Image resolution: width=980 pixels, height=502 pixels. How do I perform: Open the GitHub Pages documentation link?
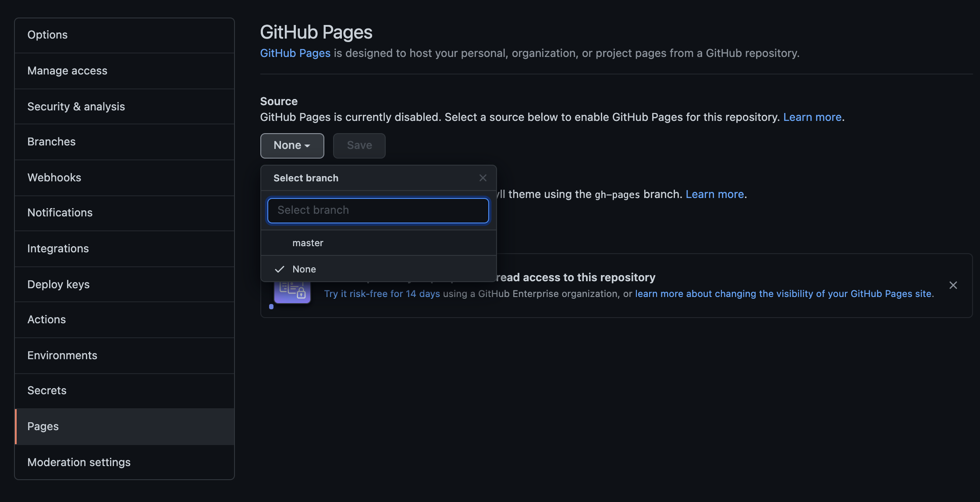click(x=295, y=53)
